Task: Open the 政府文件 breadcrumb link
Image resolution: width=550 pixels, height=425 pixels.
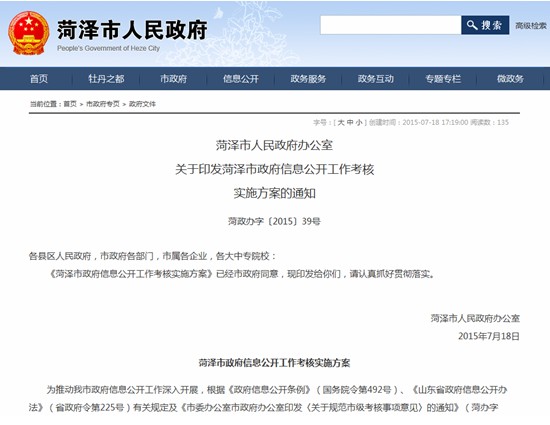Action: coord(142,104)
